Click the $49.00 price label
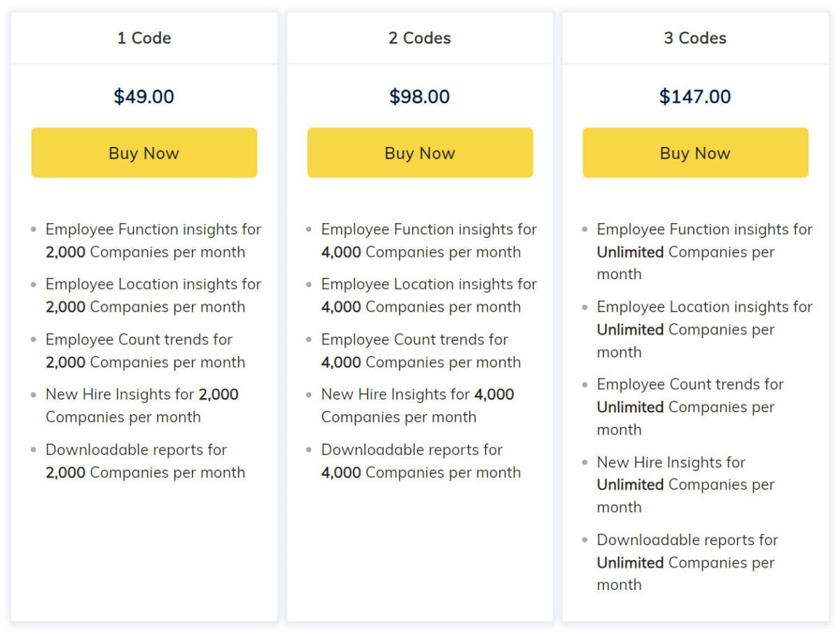This screenshot has height=634, width=840. (x=143, y=97)
